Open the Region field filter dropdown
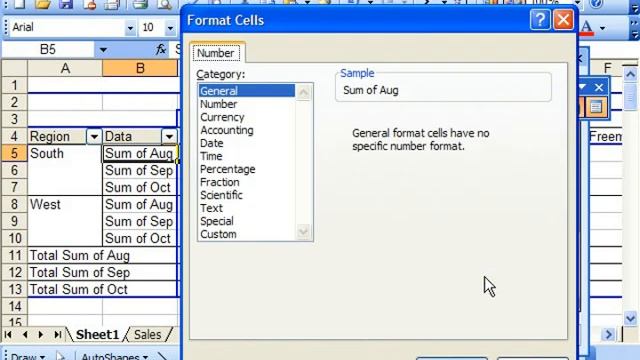 (x=94, y=136)
